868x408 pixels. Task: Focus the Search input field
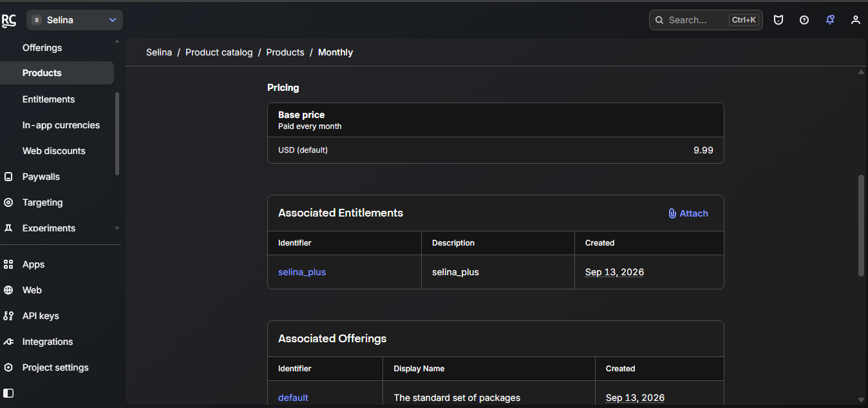pyautogui.click(x=706, y=20)
